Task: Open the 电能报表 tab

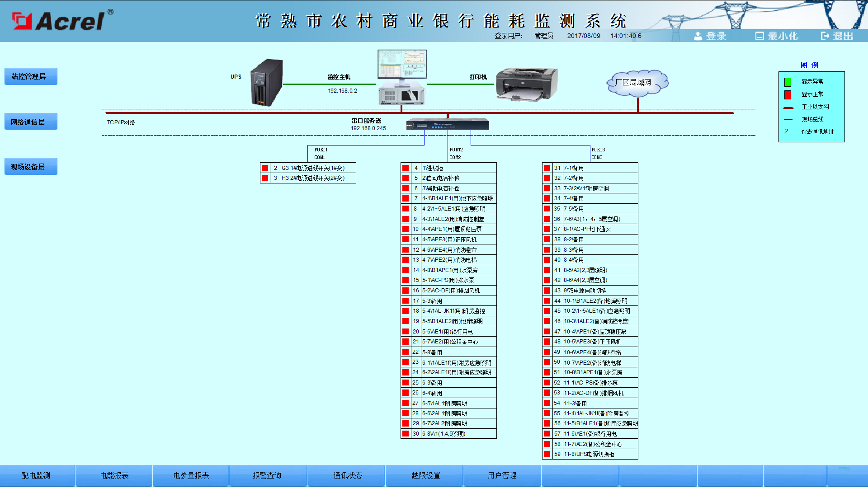Action: 114,475
